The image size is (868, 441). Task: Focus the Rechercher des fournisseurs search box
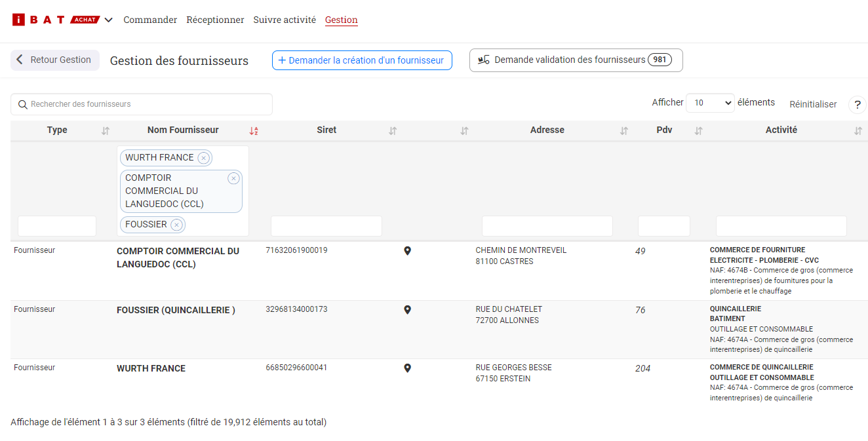142,104
